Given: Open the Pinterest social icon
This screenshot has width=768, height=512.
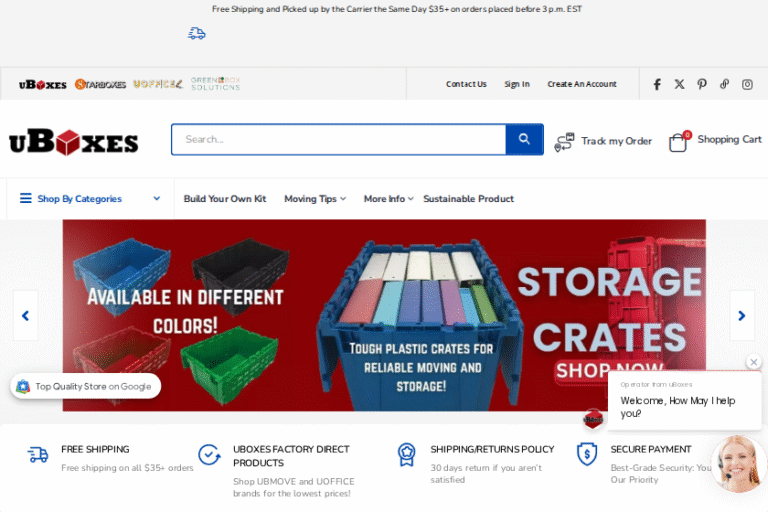Looking at the screenshot, I should pos(702,84).
